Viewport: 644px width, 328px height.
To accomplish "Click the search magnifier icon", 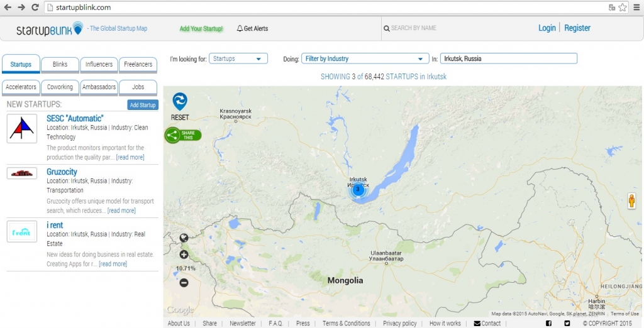I will pos(387,28).
